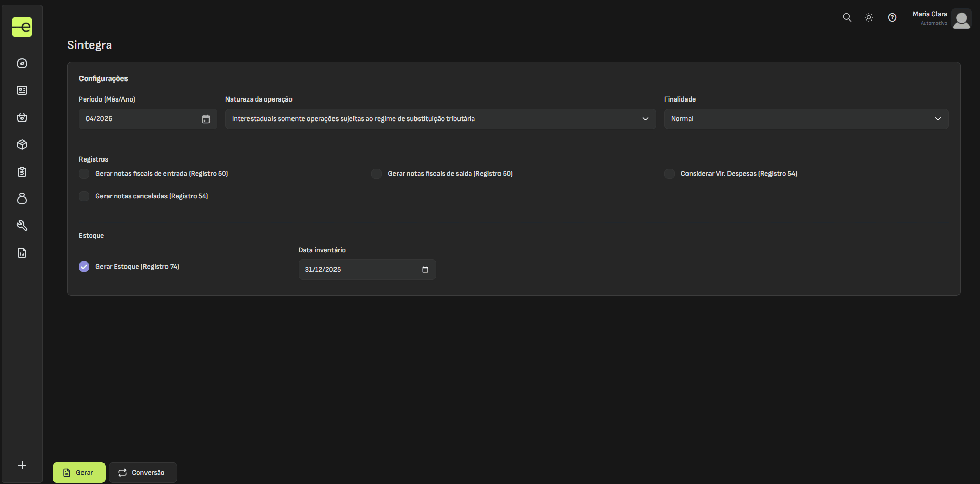Click the Conversão button

pos(142,473)
